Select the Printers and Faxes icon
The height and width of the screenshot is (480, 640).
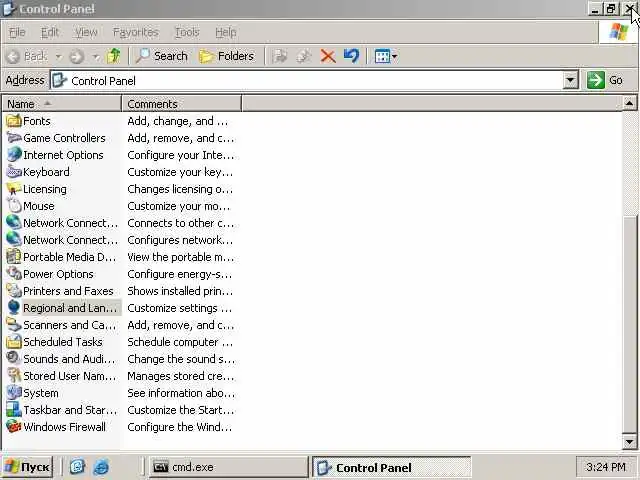coord(14,291)
